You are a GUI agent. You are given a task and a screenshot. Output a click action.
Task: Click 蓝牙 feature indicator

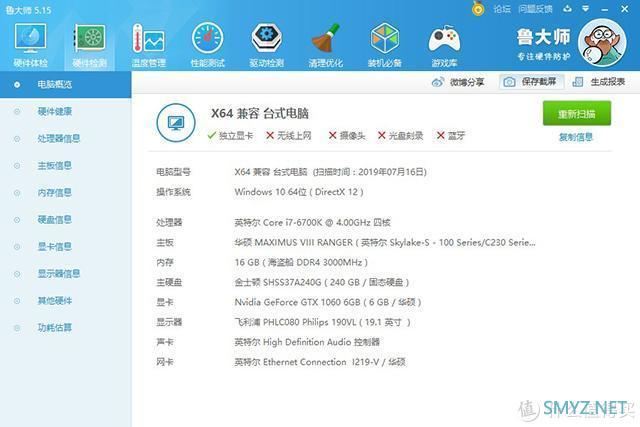451,136
